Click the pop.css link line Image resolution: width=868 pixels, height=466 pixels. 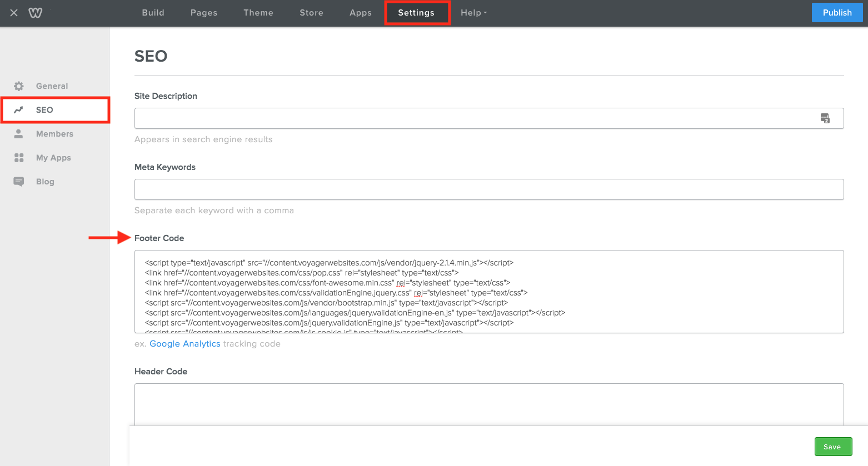pyautogui.click(x=302, y=273)
